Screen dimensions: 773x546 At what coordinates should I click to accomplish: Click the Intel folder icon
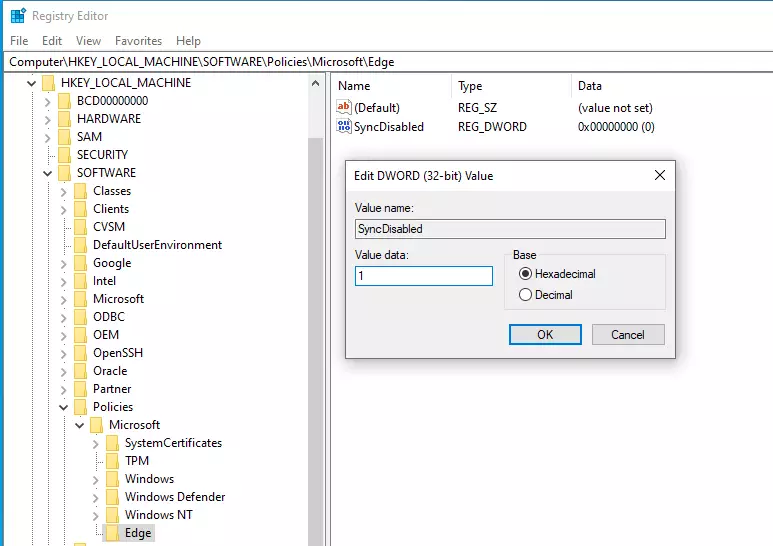80,281
